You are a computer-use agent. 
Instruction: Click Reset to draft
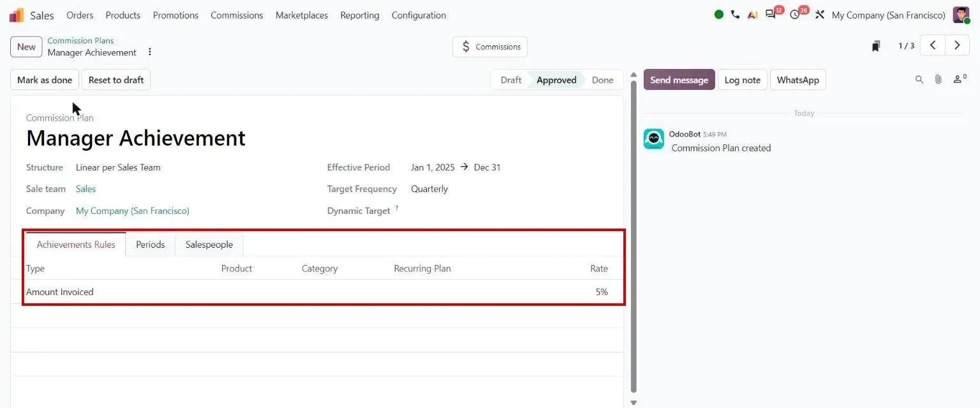(116, 80)
